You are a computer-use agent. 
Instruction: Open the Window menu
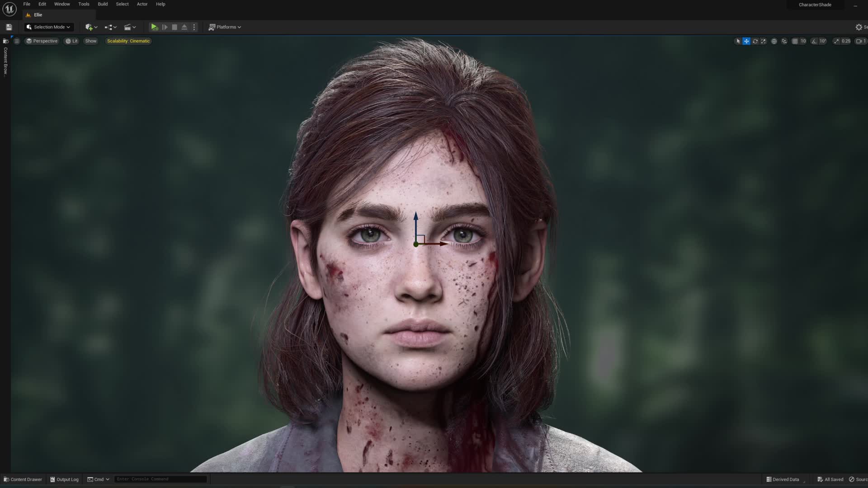[x=62, y=4]
